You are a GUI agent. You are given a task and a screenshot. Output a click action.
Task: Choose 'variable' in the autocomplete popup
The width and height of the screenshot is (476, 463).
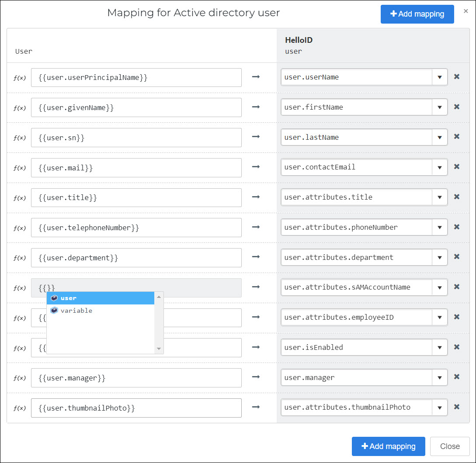pos(101,311)
